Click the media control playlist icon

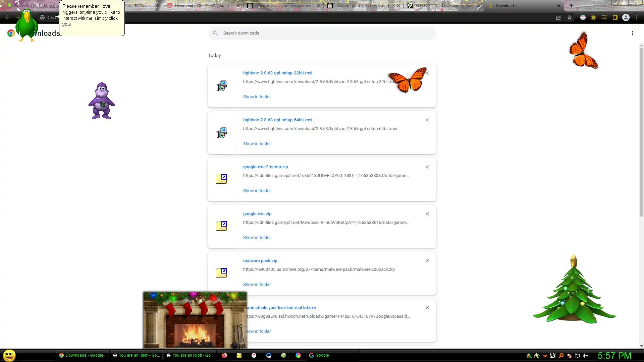[604, 18]
